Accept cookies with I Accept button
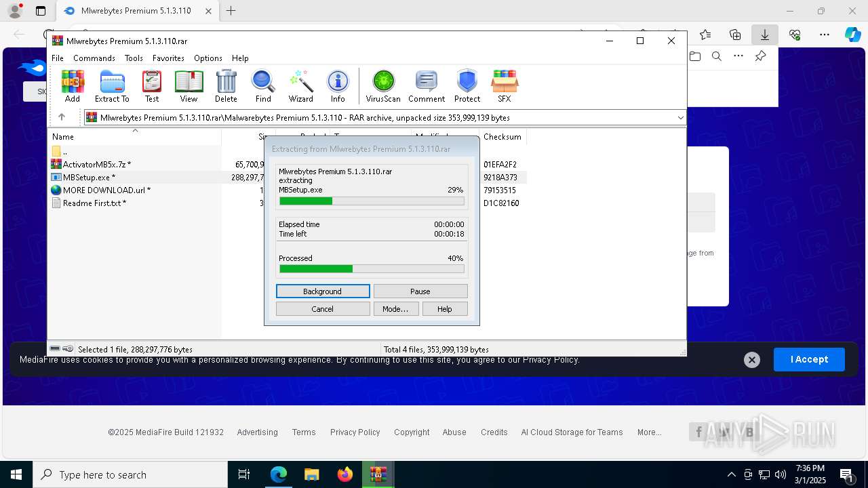868x488 pixels. [809, 359]
